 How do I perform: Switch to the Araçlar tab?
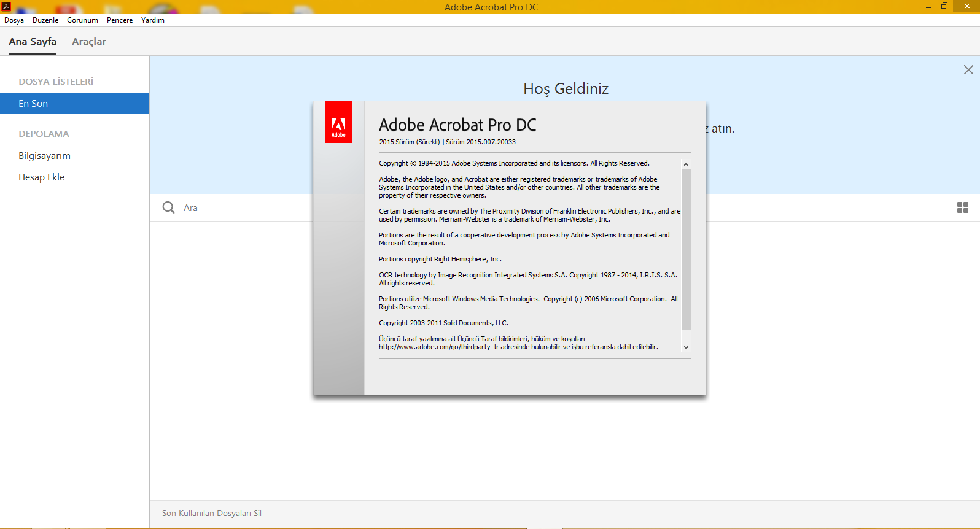click(x=89, y=42)
